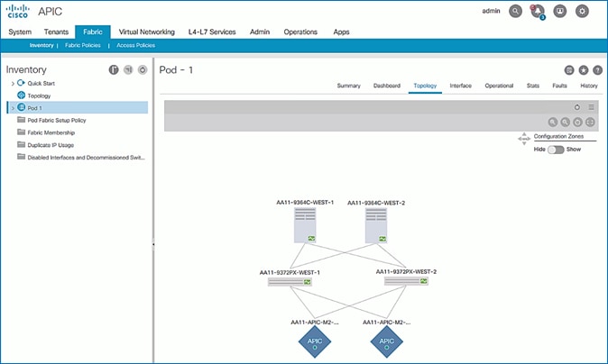Image resolution: width=608 pixels, height=364 pixels.
Task: Open the Virtual Networking menu
Action: (146, 32)
